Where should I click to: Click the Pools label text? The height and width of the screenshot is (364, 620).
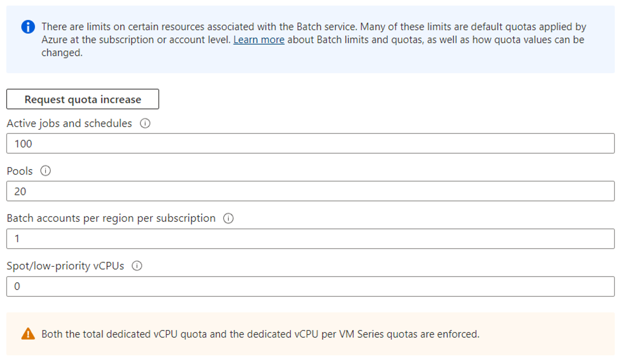coord(20,171)
